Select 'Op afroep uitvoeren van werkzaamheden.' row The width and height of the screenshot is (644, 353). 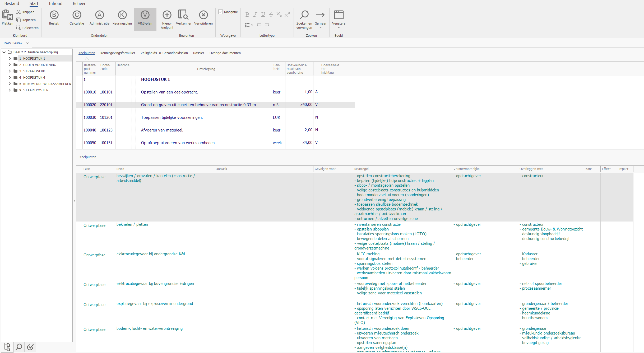tap(215, 143)
